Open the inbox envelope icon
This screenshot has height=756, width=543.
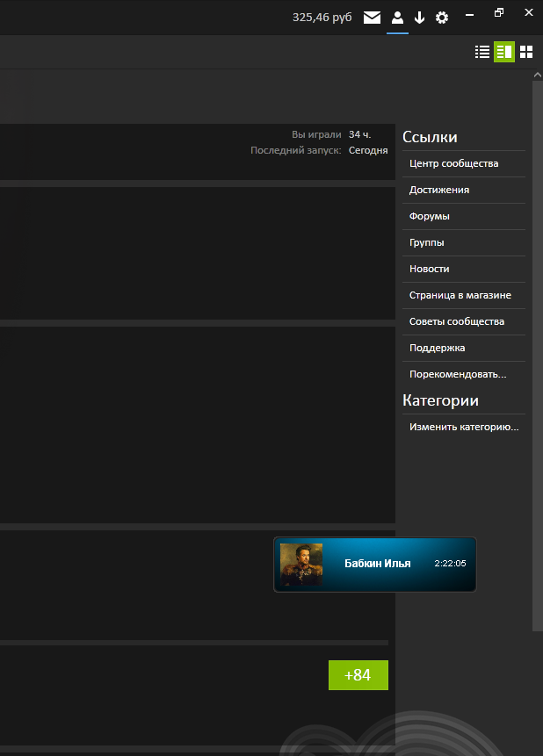tap(372, 18)
